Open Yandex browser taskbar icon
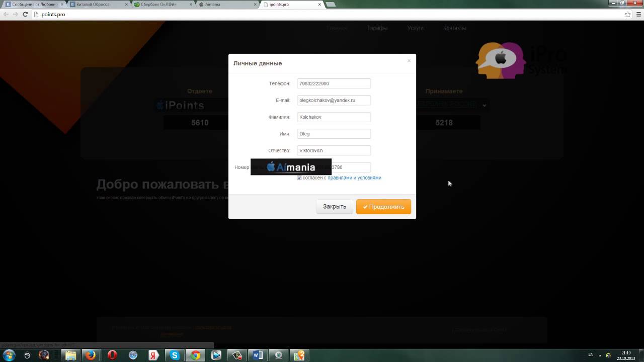The height and width of the screenshot is (362, 644). tap(153, 355)
